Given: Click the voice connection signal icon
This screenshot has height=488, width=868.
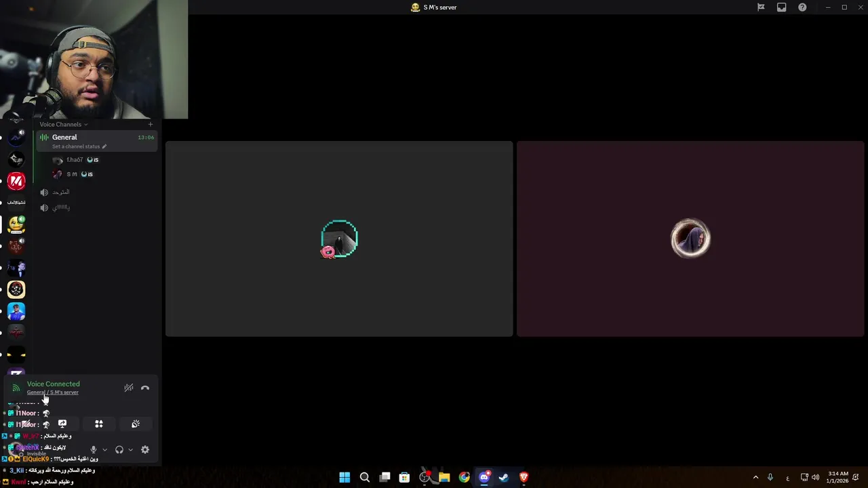Looking at the screenshot, I should tap(16, 388).
